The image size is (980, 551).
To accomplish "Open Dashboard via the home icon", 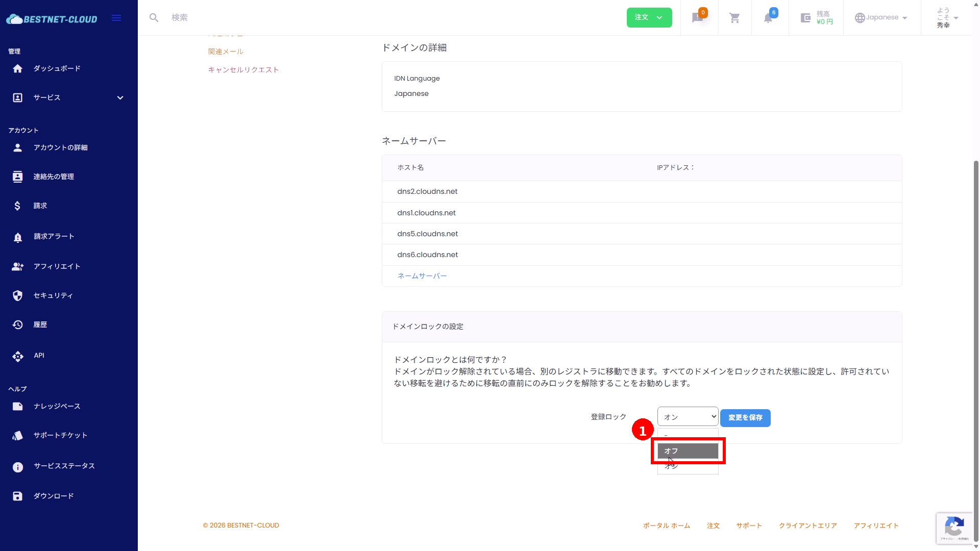I will pos(18,68).
